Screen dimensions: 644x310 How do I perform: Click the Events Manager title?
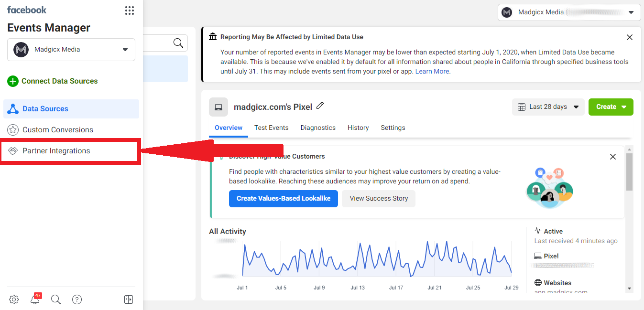[x=49, y=28]
